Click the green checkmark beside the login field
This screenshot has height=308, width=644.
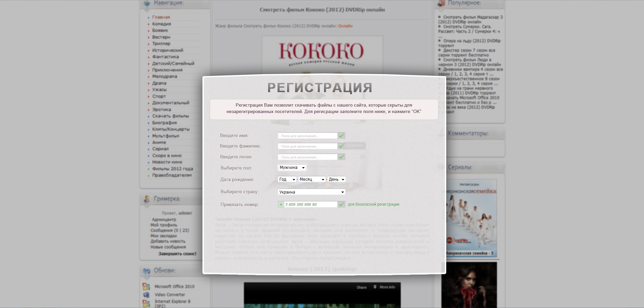341,157
